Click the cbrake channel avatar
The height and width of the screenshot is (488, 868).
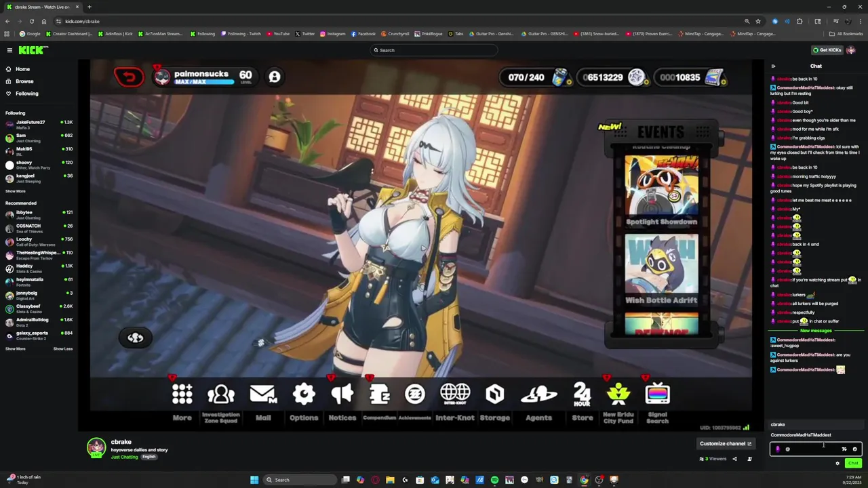tap(96, 447)
